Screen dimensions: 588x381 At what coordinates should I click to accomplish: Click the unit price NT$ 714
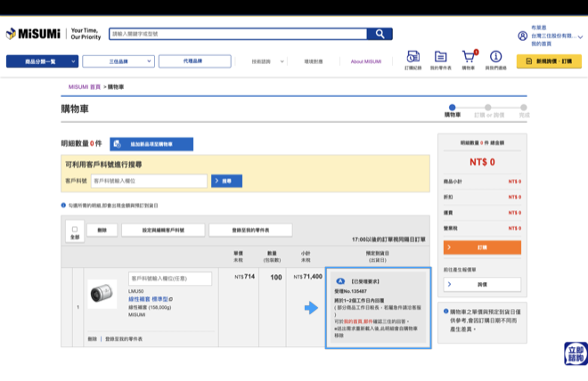[244, 277]
